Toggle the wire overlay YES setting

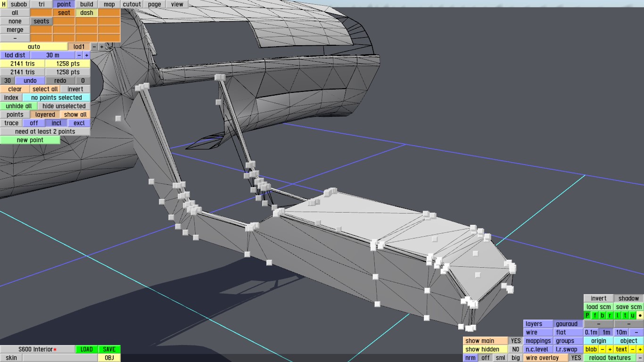point(576,358)
